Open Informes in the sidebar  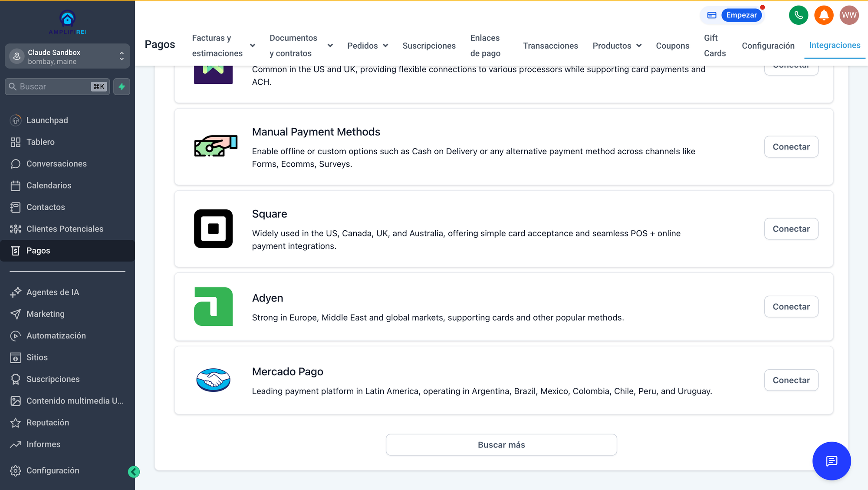click(43, 444)
